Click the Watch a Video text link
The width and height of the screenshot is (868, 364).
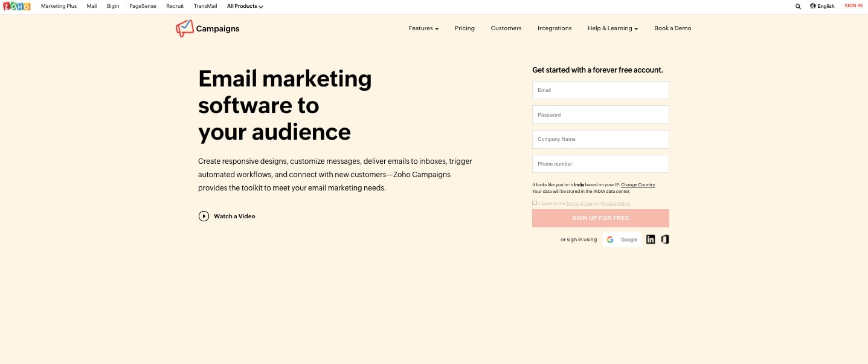[234, 216]
